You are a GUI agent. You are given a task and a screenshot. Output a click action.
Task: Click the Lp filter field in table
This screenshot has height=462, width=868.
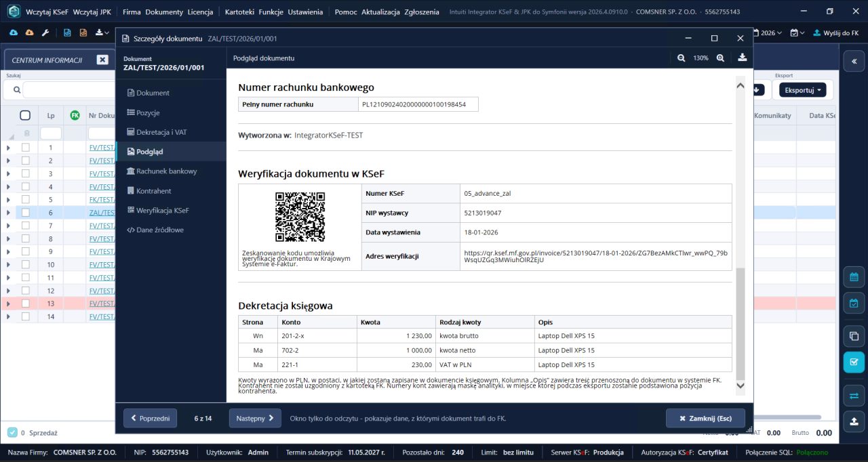[51, 133]
